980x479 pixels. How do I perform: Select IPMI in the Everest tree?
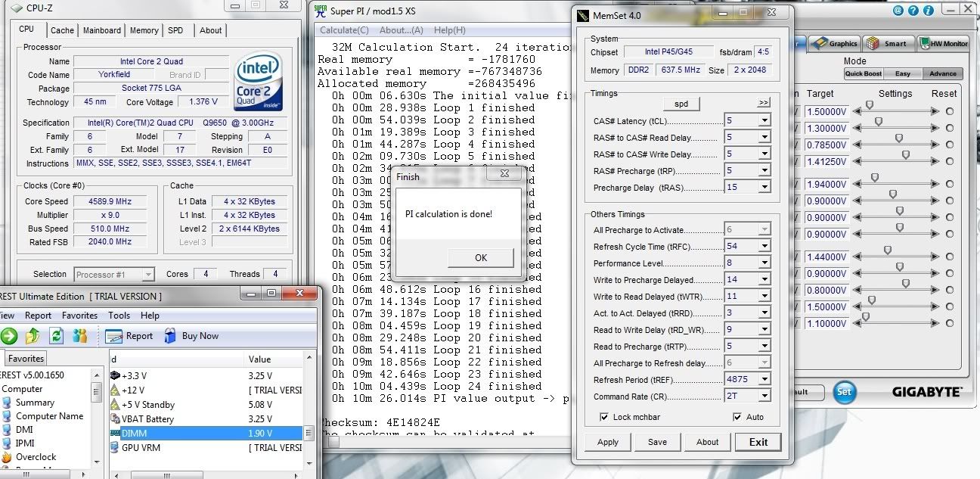coord(24,443)
